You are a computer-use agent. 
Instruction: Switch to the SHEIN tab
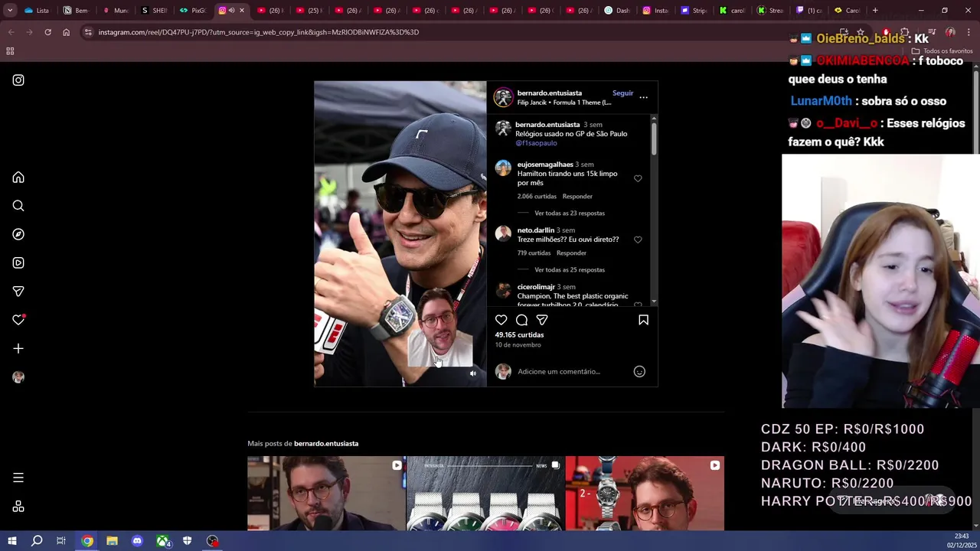pyautogui.click(x=154, y=11)
